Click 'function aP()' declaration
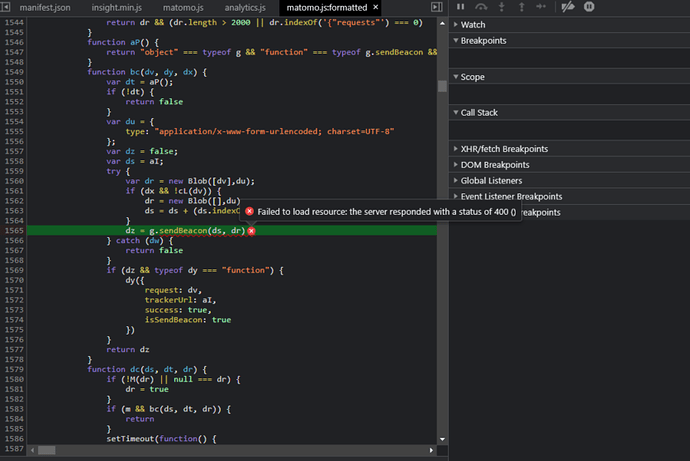This screenshot has height=461, width=690. tap(123, 42)
